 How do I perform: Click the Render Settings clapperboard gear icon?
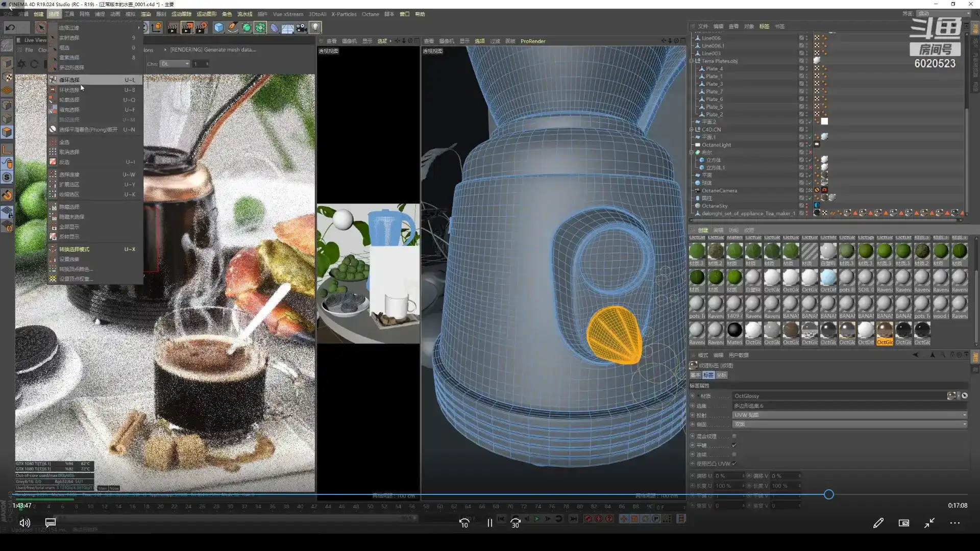pyautogui.click(x=202, y=28)
